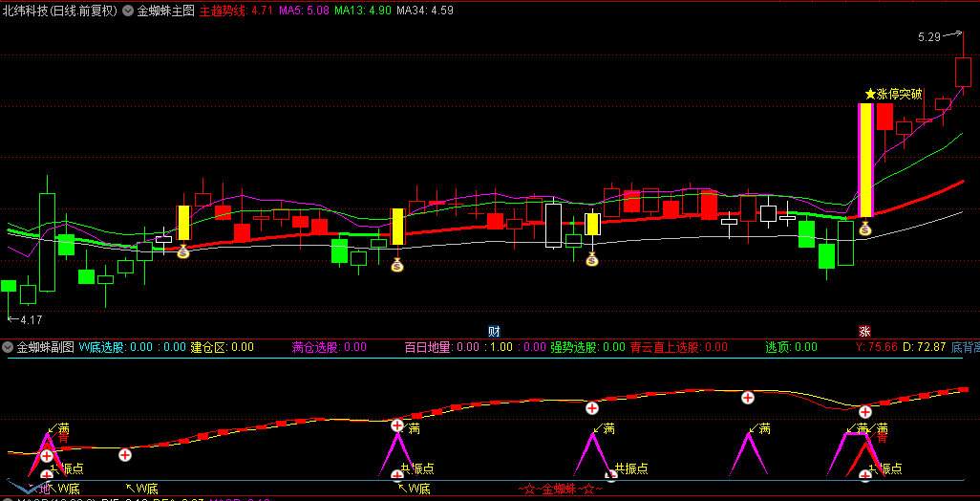
Task: Click the MA13: 4.90 label
Action: [x=363, y=10]
